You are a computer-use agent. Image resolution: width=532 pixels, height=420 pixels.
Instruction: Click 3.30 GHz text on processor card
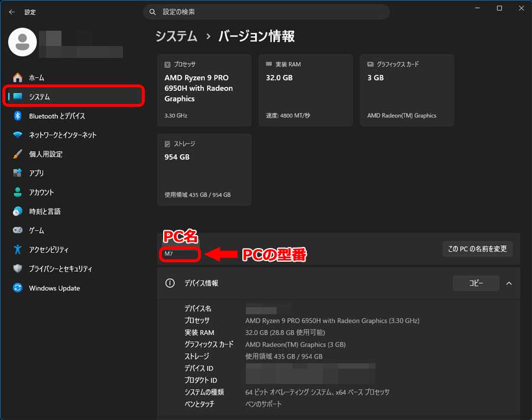[176, 116]
